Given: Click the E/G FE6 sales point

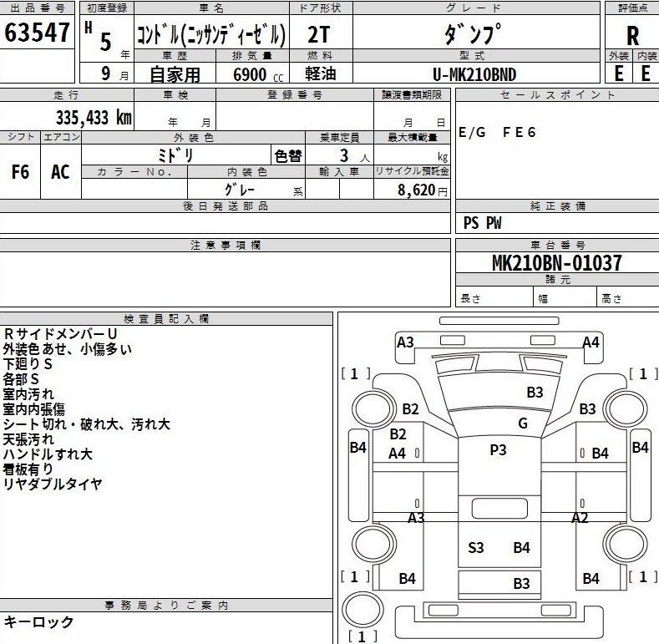Looking at the screenshot, I should click(497, 133).
